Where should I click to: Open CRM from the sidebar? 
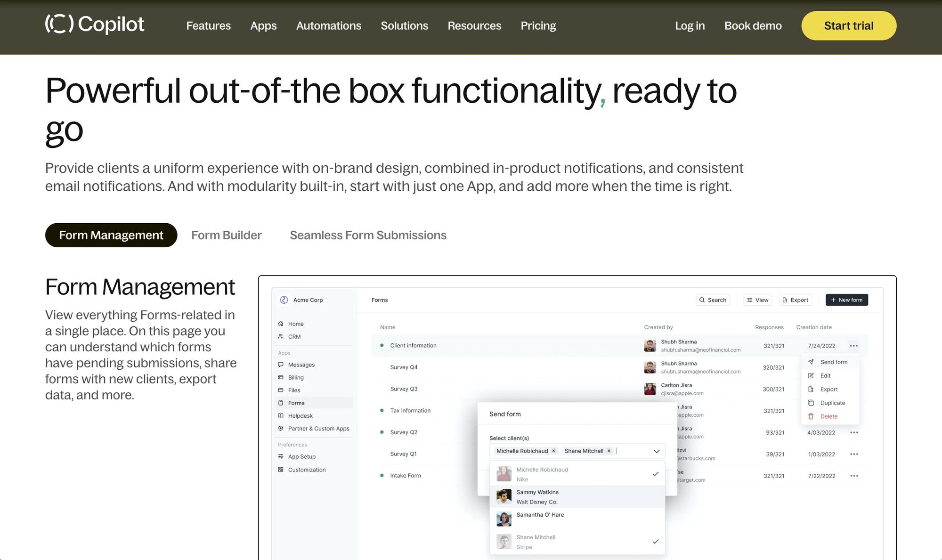tap(294, 336)
